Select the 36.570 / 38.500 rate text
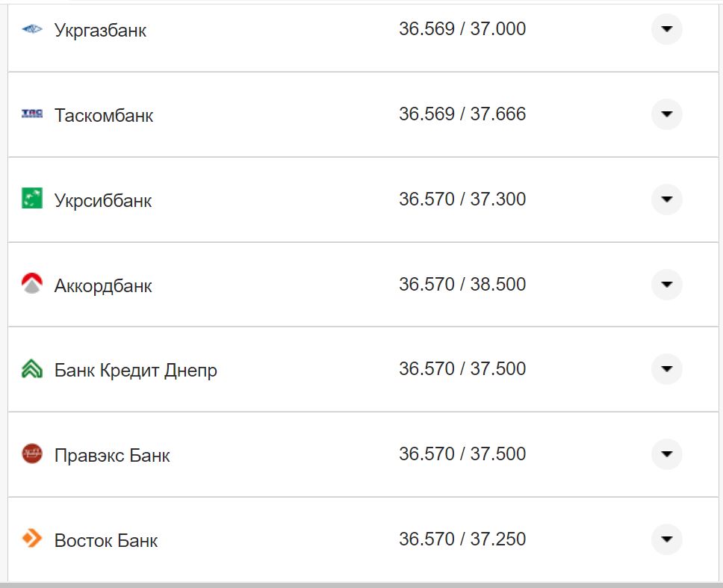 click(463, 285)
